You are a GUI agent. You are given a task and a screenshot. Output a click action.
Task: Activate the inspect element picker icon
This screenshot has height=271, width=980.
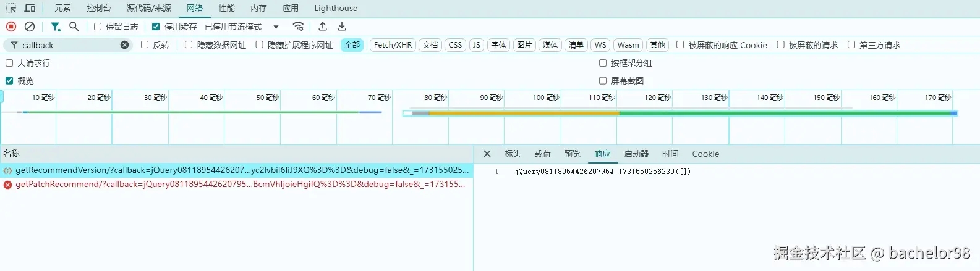click(x=11, y=8)
